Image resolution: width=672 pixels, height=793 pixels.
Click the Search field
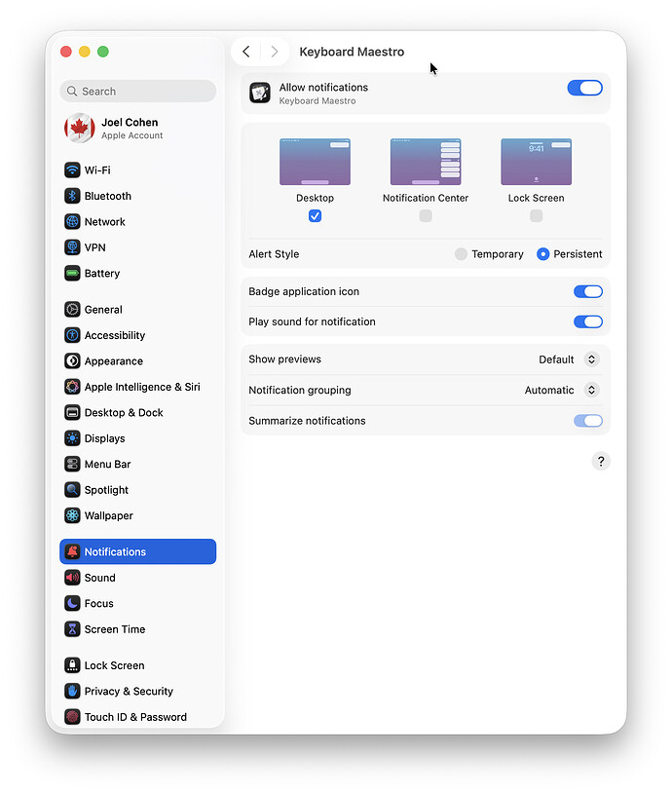click(138, 91)
